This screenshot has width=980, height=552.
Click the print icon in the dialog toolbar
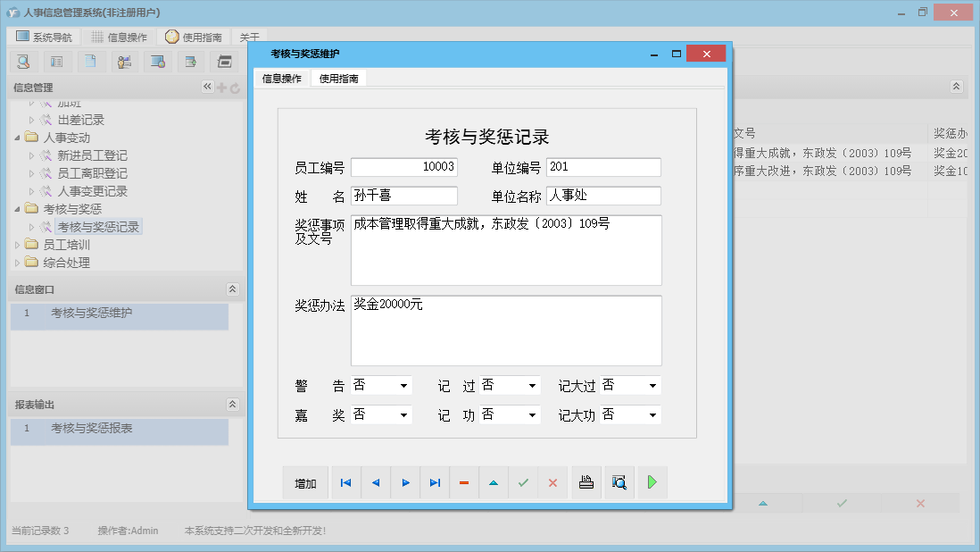[586, 481]
